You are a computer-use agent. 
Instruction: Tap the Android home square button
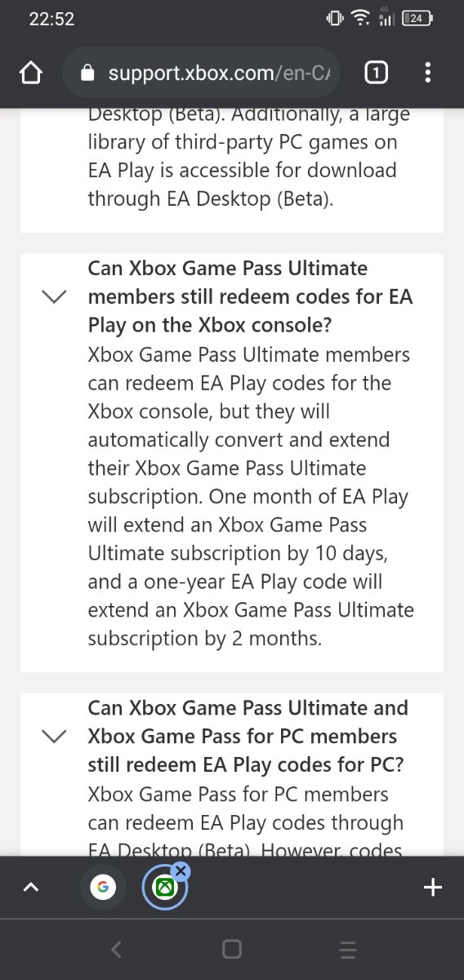tap(232, 948)
